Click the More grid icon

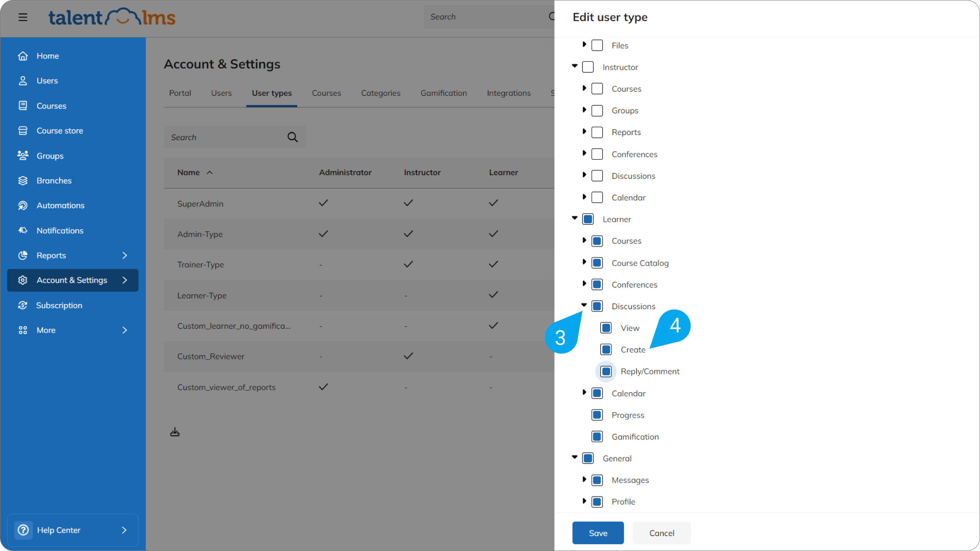23,330
